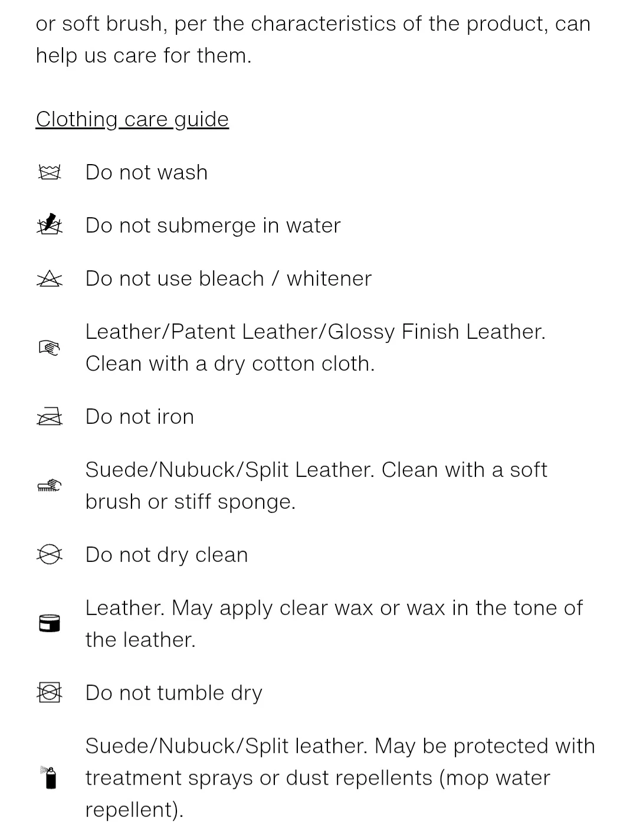Image resolution: width=620 pixels, height=840 pixels.
Task: Click the 'Do not tumble dry' label
Action: pyautogui.click(x=173, y=693)
